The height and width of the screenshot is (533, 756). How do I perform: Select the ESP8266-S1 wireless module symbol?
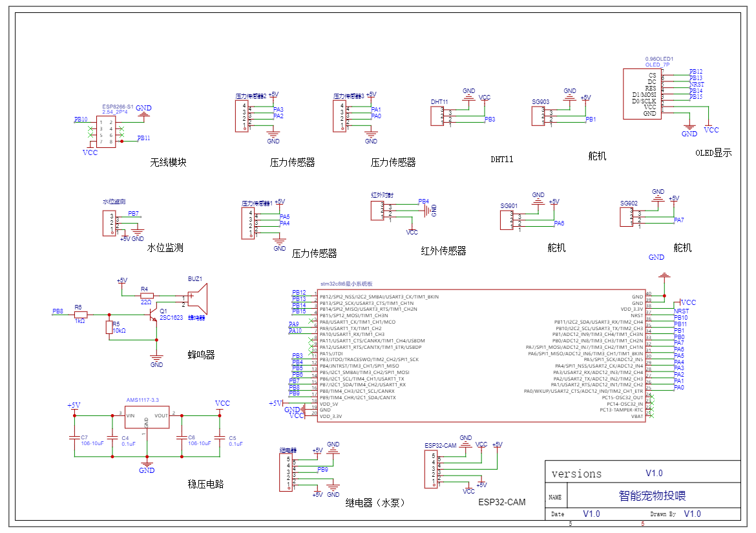click(x=105, y=132)
